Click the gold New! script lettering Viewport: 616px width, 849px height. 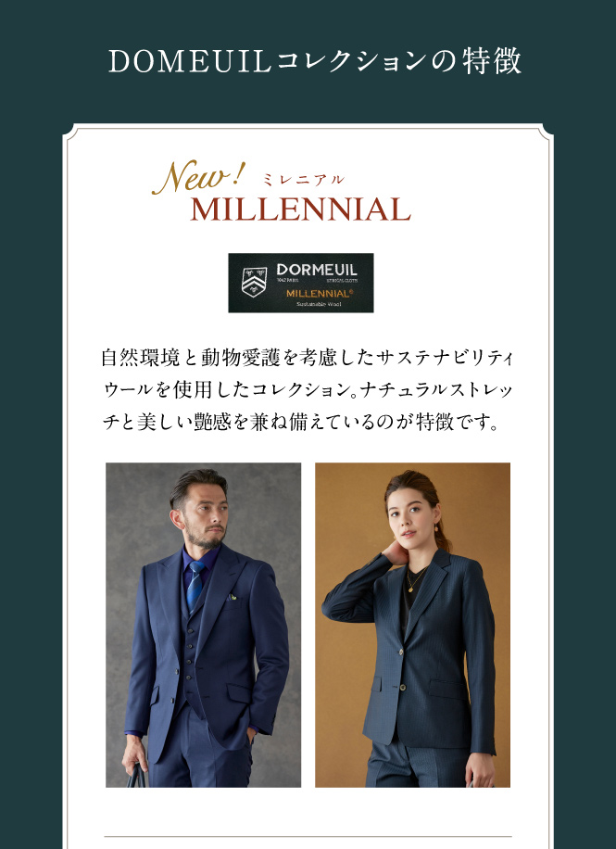coord(198,178)
